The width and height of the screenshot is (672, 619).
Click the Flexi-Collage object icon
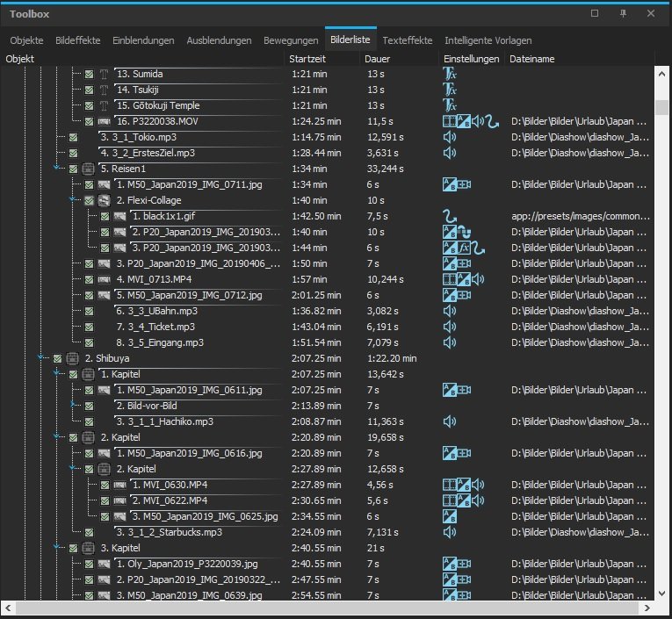105,200
